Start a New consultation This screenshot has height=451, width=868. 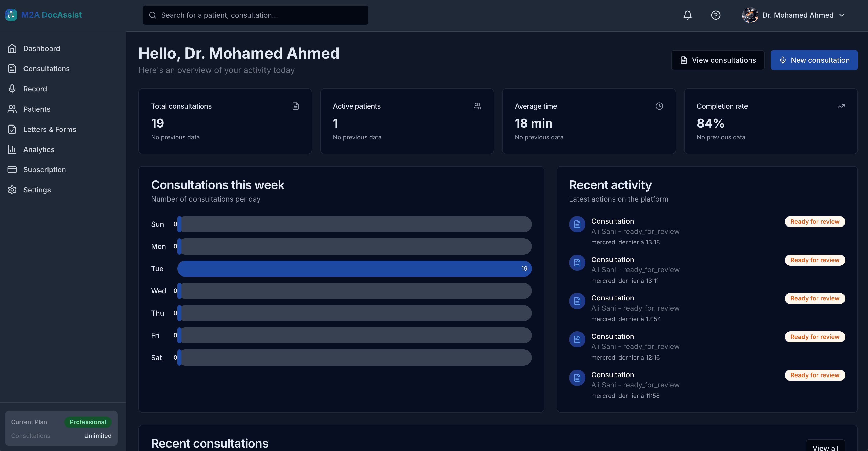point(814,60)
